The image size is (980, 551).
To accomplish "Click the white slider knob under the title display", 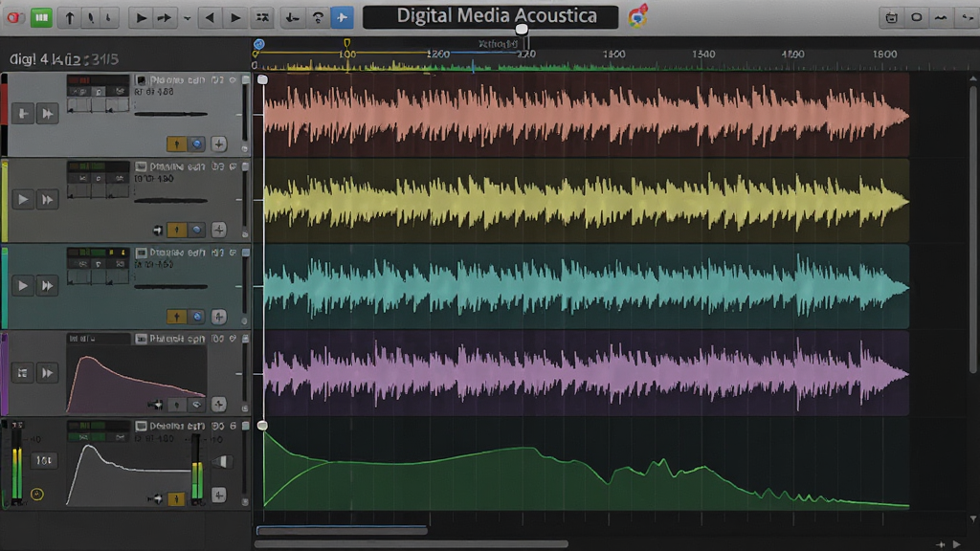I will click(522, 29).
